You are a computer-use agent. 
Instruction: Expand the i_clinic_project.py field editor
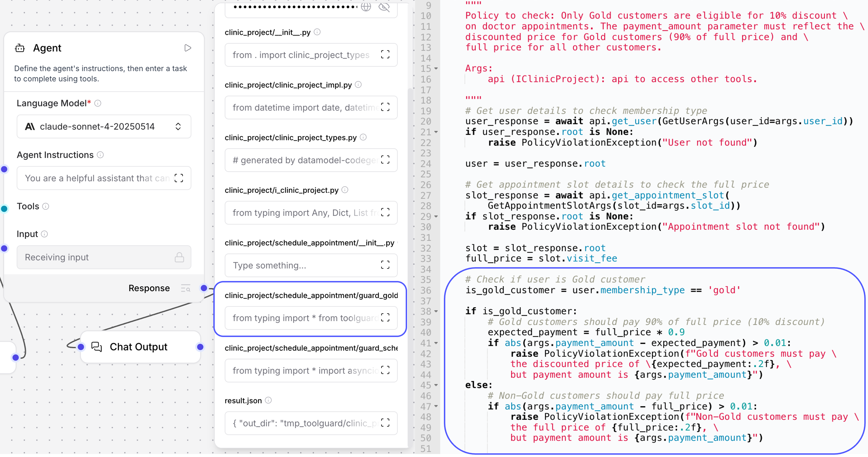point(385,212)
